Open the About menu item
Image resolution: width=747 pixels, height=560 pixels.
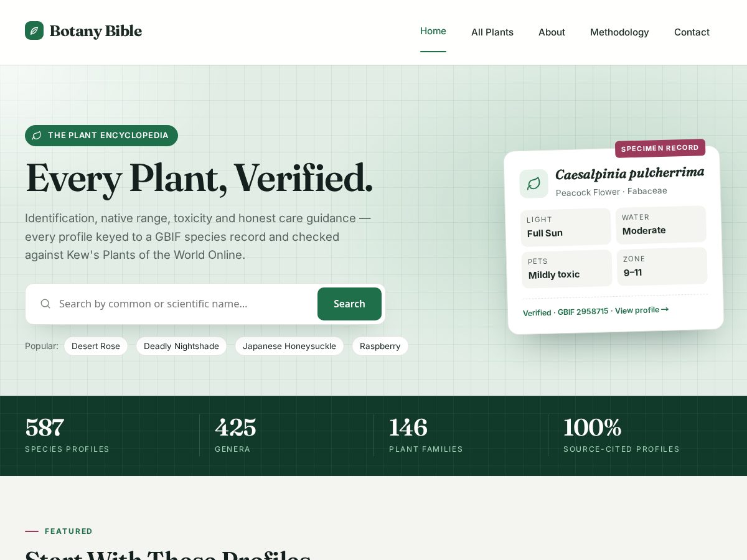coord(552,32)
